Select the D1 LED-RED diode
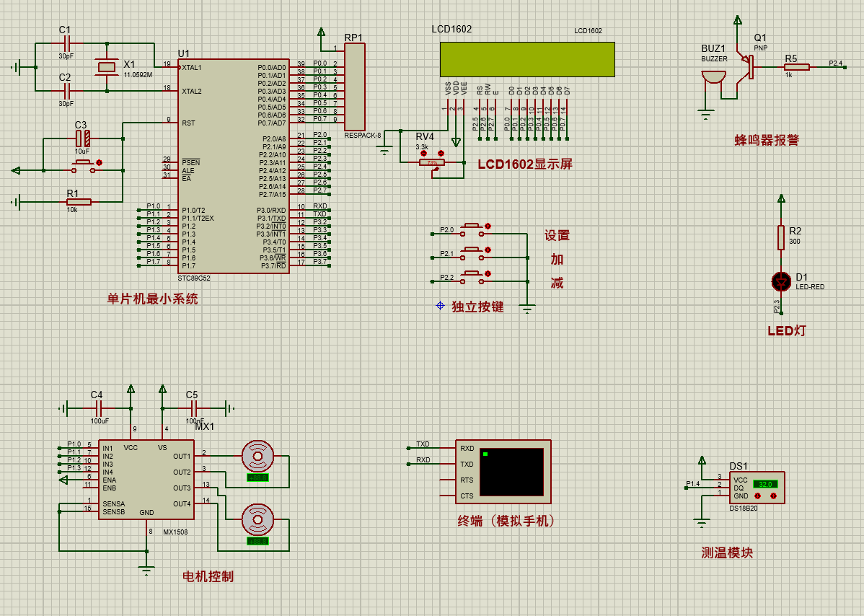The height and width of the screenshot is (616, 864). tap(780, 280)
